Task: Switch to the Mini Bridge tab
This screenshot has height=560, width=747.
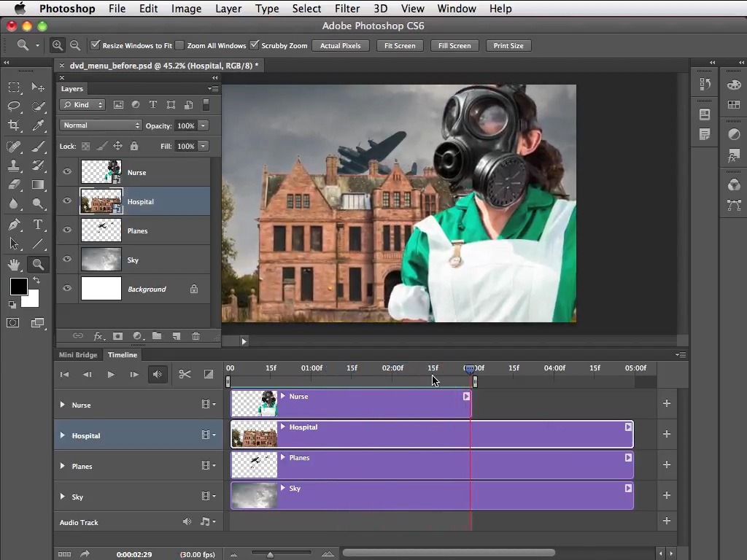Action: pos(78,355)
